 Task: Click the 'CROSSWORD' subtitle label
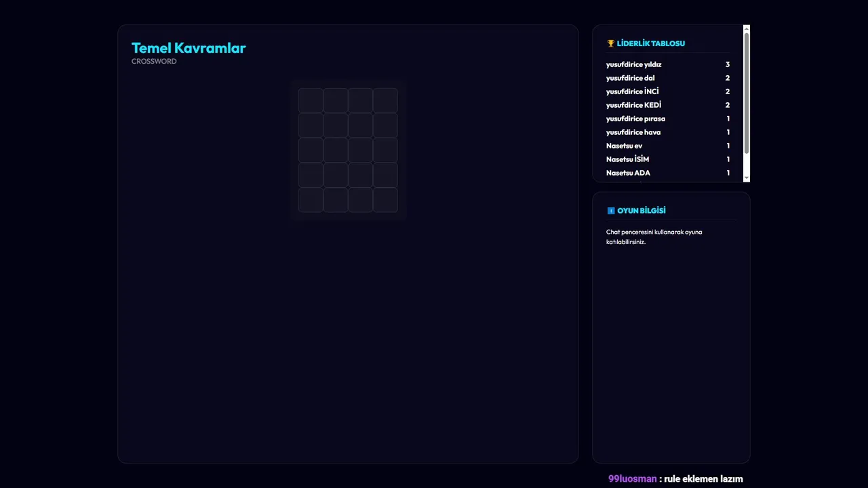[x=154, y=61]
